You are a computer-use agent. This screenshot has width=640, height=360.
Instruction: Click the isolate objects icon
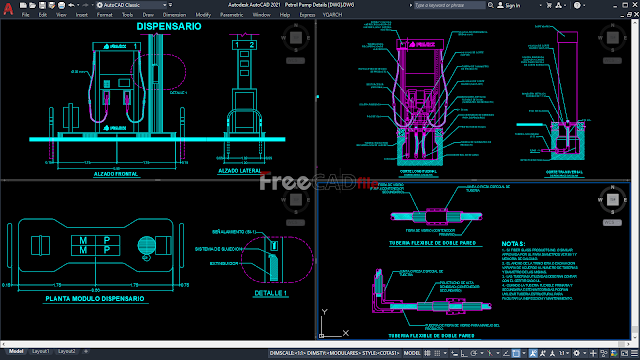[x=604, y=353]
